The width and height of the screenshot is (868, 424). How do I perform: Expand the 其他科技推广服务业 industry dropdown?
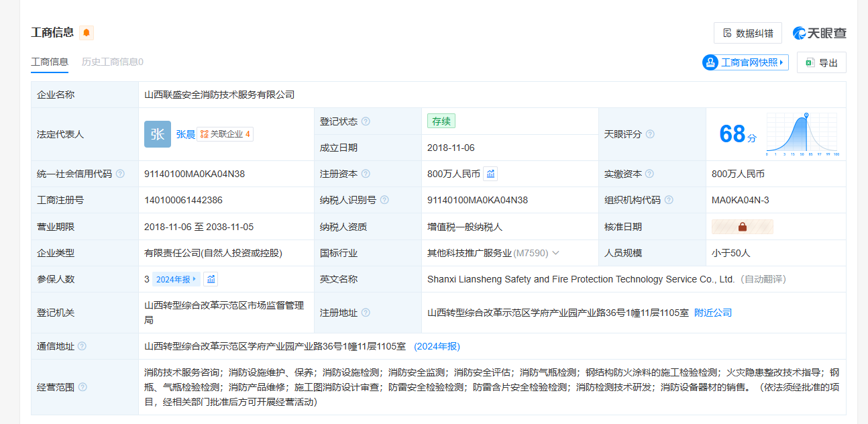pos(555,253)
